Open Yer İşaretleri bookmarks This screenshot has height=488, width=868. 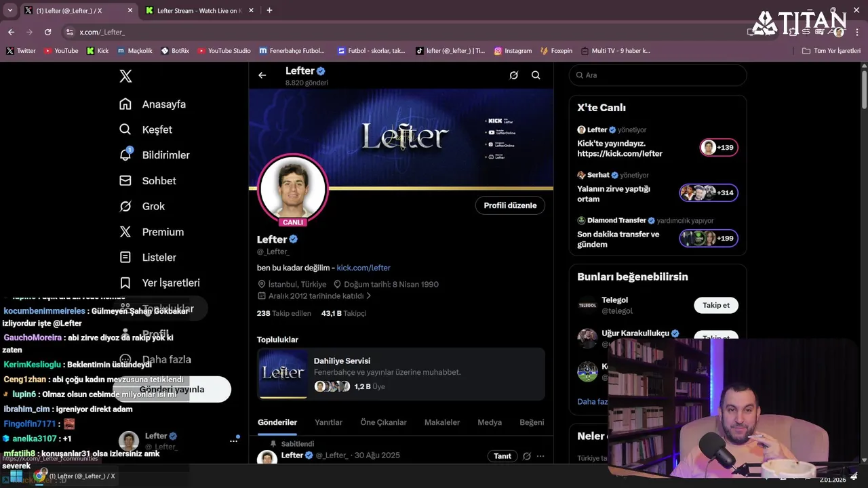pos(159,283)
